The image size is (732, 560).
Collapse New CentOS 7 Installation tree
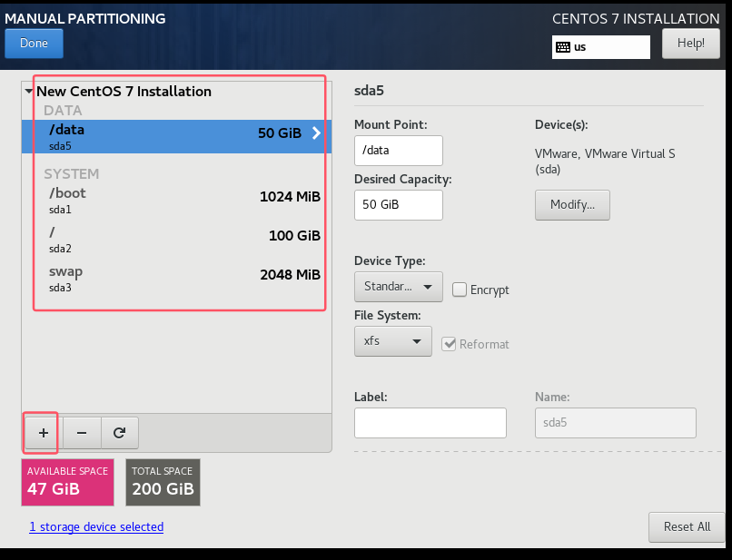[29, 91]
